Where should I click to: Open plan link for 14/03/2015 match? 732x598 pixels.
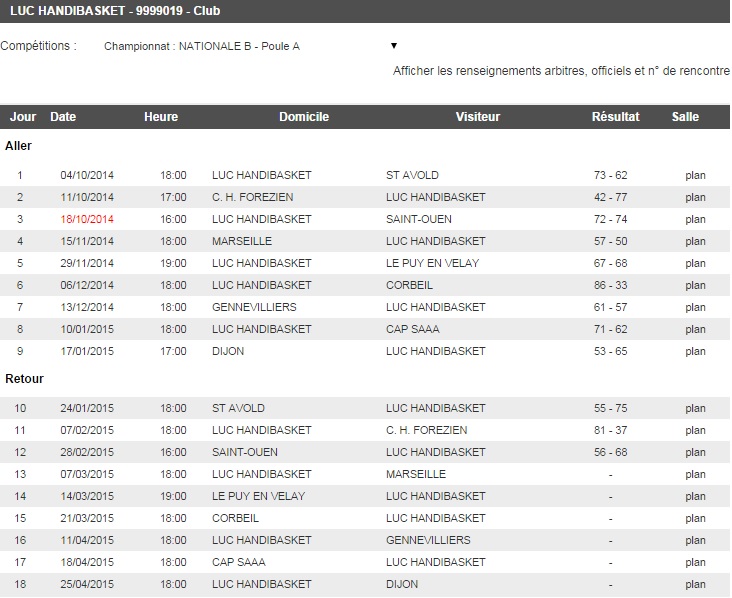pyautogui.click(x=695, y=496)
